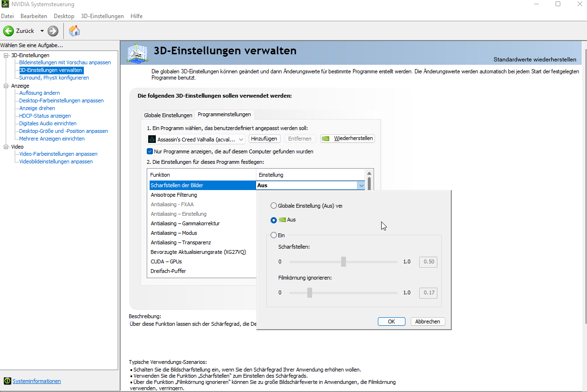Click the green Zurück back arrow icon
The height and width of the screenshot is (392, 587).
[x=9, y=30]
